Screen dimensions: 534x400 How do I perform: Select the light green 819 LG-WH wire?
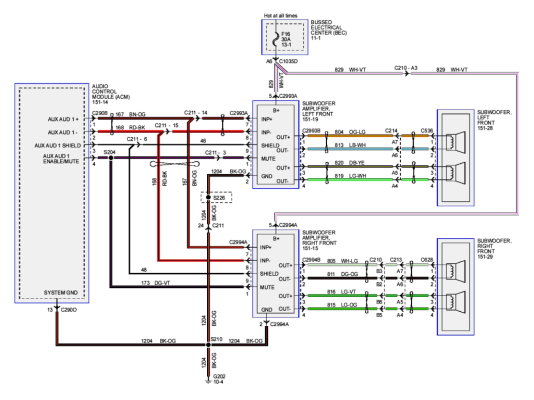[x=350, y=179]
